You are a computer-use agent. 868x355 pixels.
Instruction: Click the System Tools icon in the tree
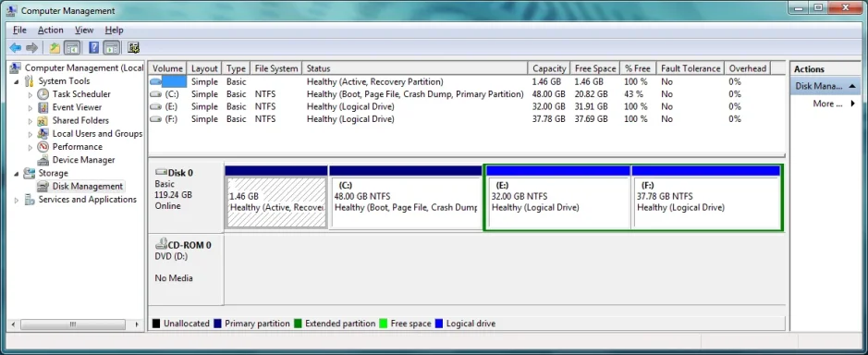click(30, 80)
